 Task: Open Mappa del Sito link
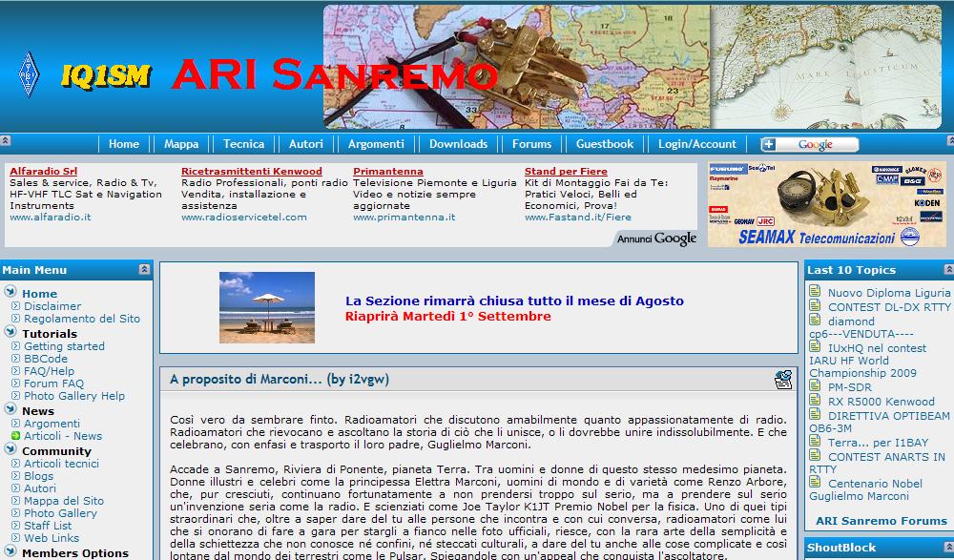pyautogui.click(x=64, y=501)
